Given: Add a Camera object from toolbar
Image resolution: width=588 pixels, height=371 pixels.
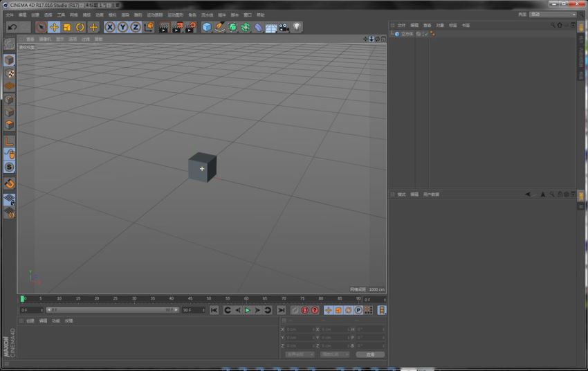Looking at the screenshot, I should tap(284, 27).
